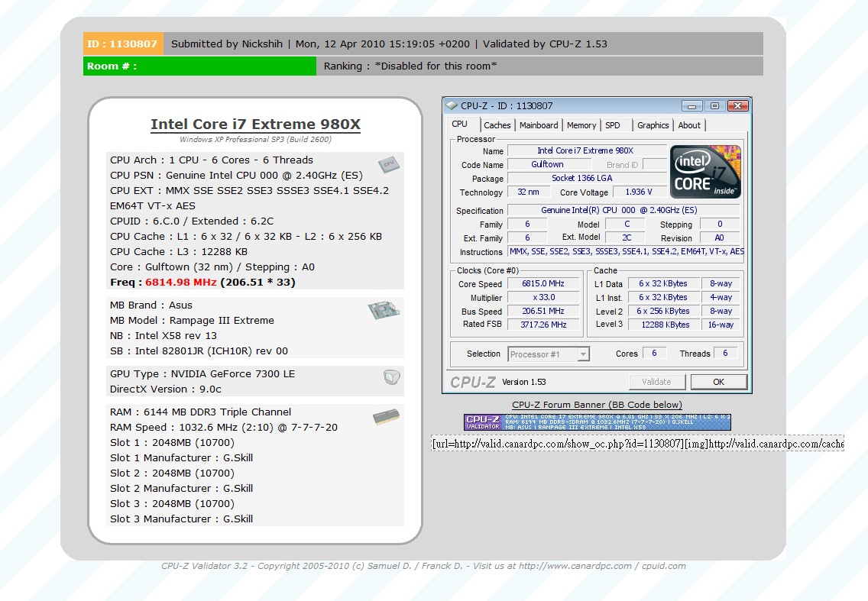This screenshot has height=601, width=868.
Task: Click the motherboard icon beside MB Brand
Action: click(x=384, y=309)
